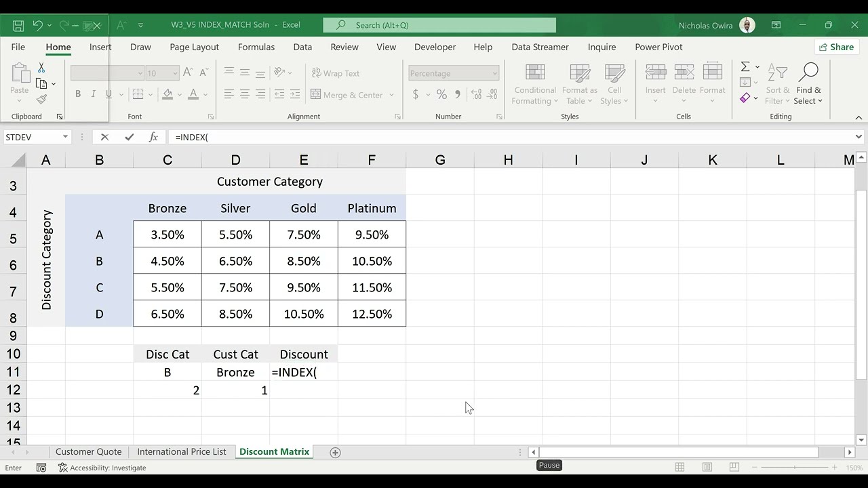Switch to the Customer Quote sheet
868x488 pixels.
point(89,451)
